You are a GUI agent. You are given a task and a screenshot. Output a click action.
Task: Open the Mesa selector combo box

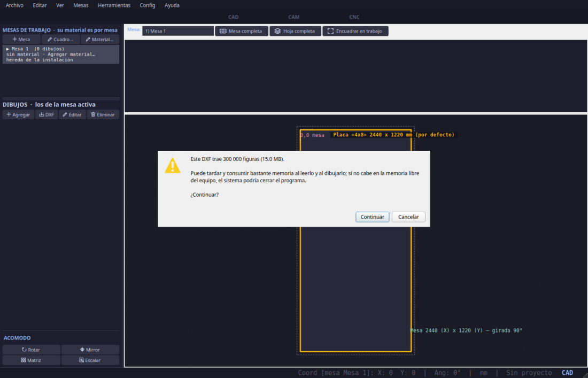click(x=178, y=31)
